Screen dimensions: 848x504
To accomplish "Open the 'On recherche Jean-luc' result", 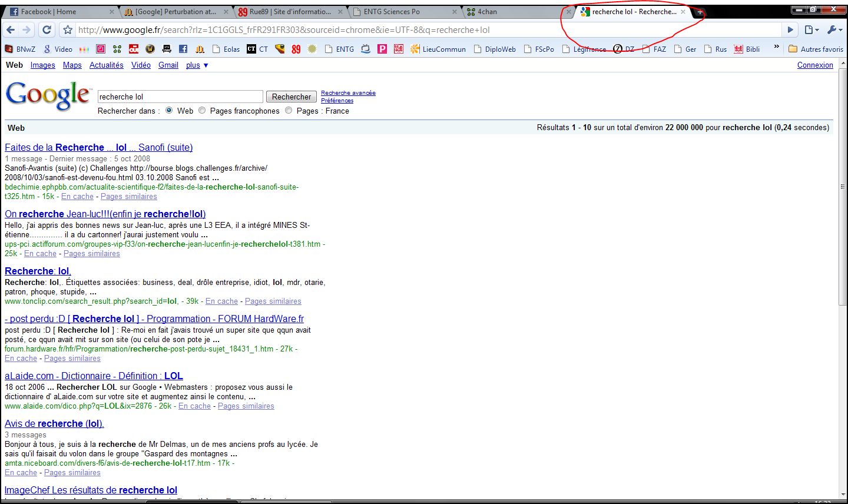I will 105,214.
